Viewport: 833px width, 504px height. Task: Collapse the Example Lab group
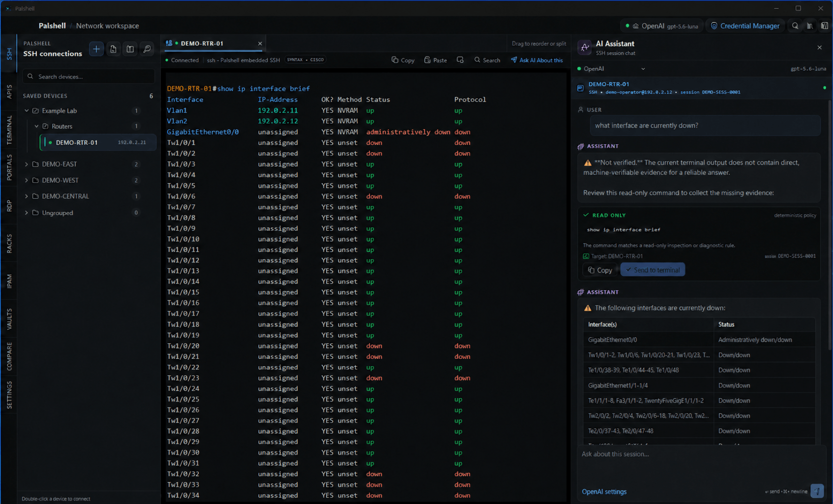[x=27, y=111]
